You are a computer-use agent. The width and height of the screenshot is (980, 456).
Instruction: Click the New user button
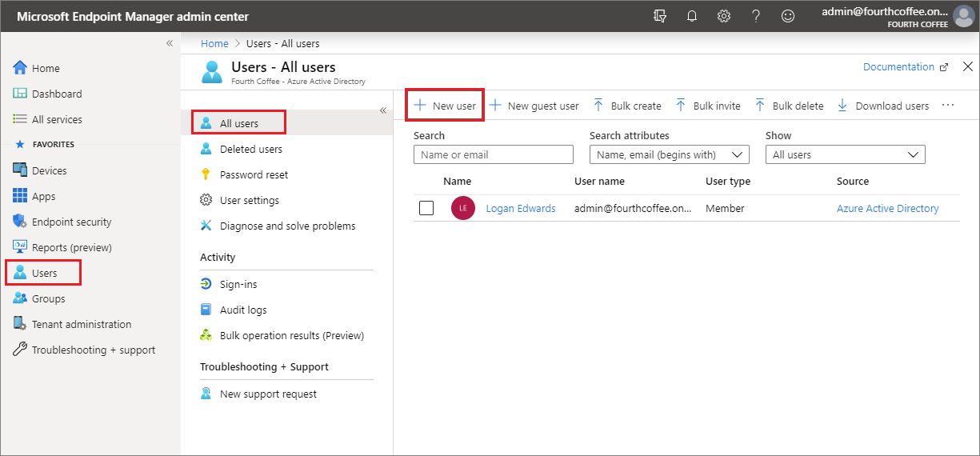point(445,106)
